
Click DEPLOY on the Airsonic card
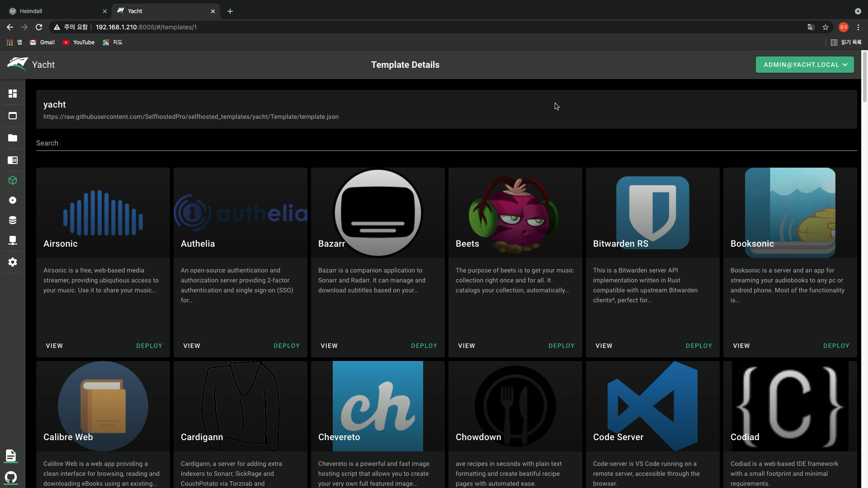pyautogui.click(x=149, y=346)
